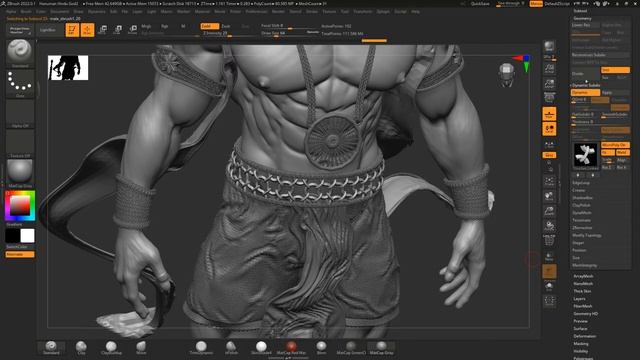This screenshot has width=640, height=360.
Task: Select the Clay brush in the bottom shelf
Action: (x=81, y=348)
